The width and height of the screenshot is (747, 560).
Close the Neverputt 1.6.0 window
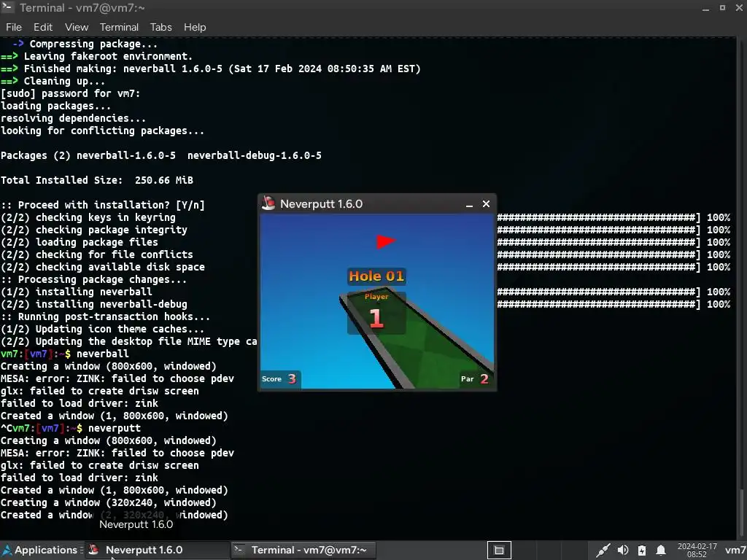pyautogui.click(x=486, y=204)
